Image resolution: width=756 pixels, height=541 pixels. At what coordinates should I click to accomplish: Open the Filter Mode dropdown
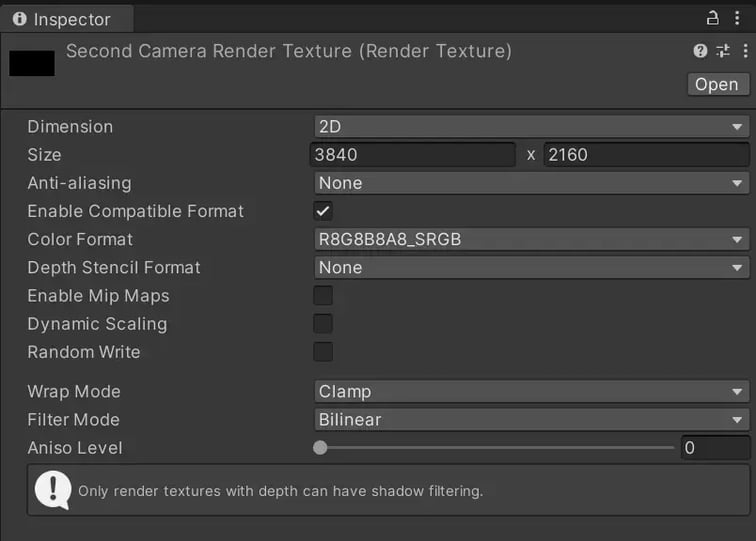(x=531, y=419)
